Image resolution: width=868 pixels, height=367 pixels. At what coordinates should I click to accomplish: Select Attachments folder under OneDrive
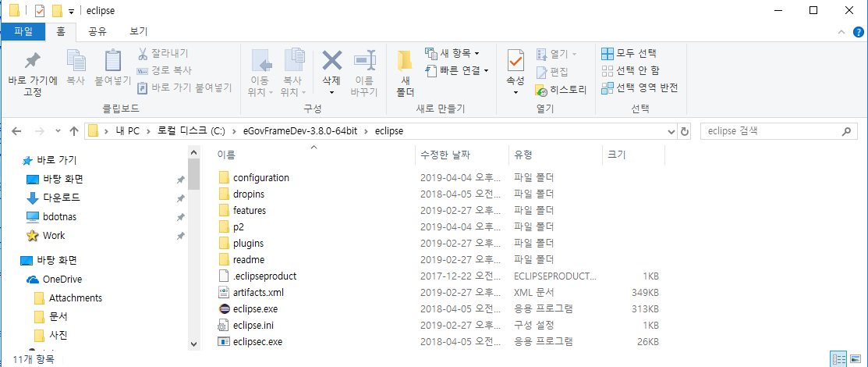pyautogui.click(x=68, y=298)
